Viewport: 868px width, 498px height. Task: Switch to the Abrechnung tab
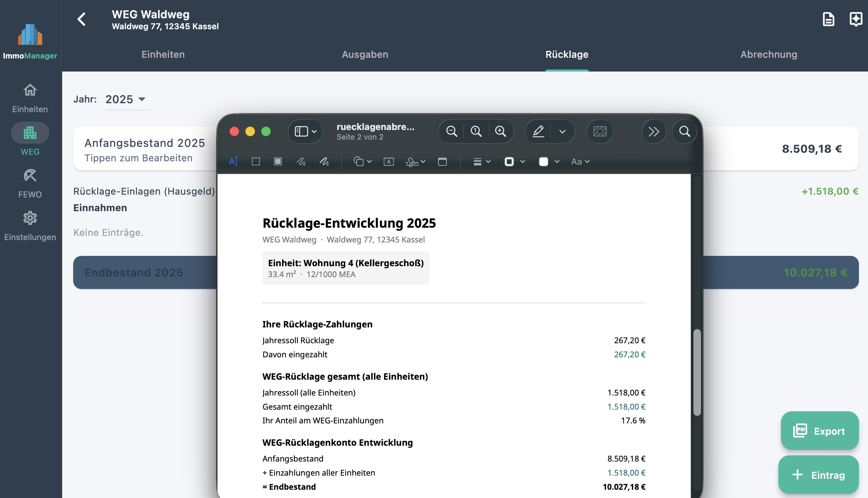(769, 54)
